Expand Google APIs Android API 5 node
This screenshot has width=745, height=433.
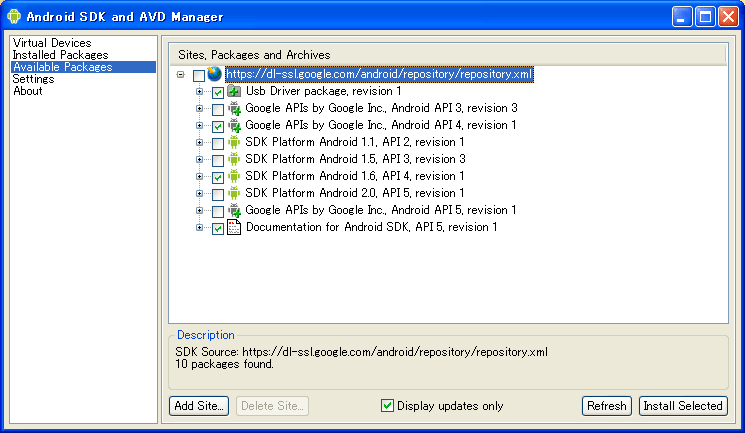coord(199,211)
